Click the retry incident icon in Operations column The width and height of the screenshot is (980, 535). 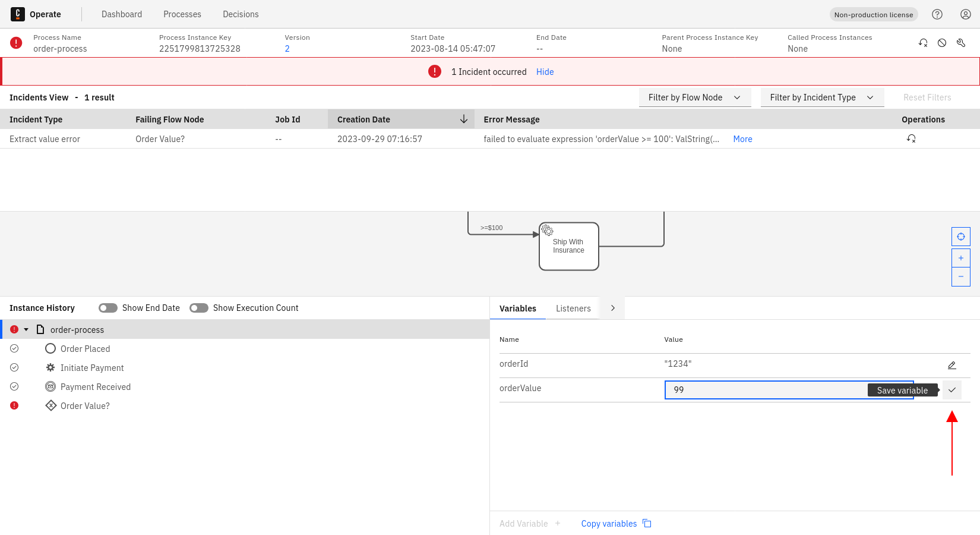(911, 139)
